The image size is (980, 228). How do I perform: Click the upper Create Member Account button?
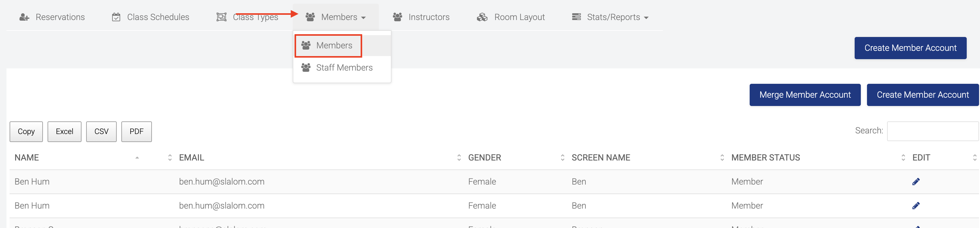coord(910,48)
